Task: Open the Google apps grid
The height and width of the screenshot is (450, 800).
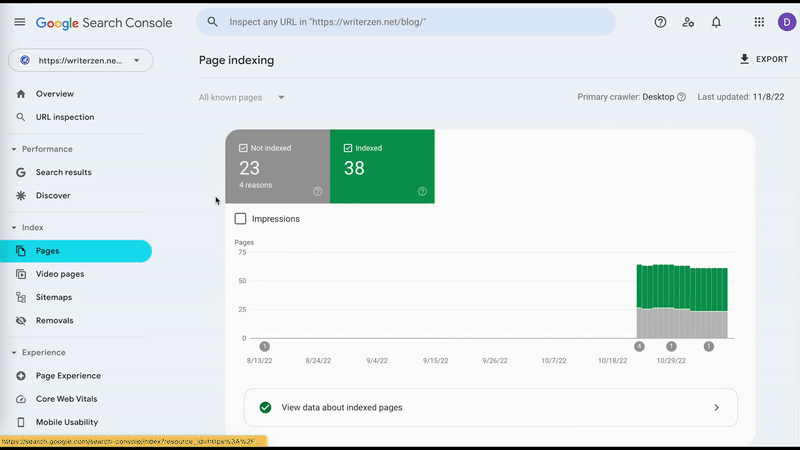Action: tap(759, 22)
